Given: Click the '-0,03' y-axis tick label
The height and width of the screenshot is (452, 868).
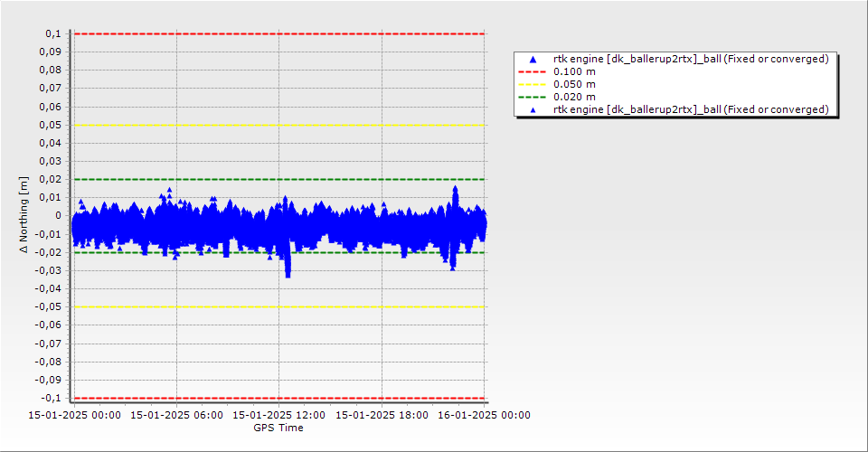Looking at the screenshot, I should pos(48,270).
